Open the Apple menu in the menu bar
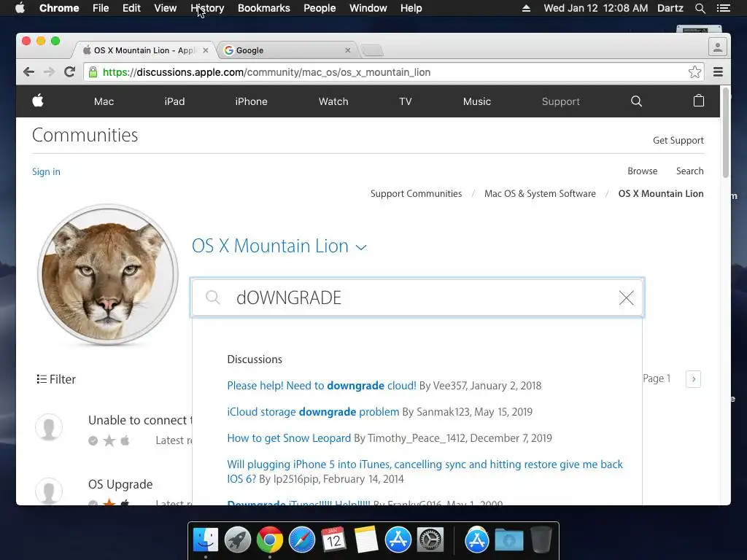The height and width of the screenshot is (560, 747). coord(20,7)
